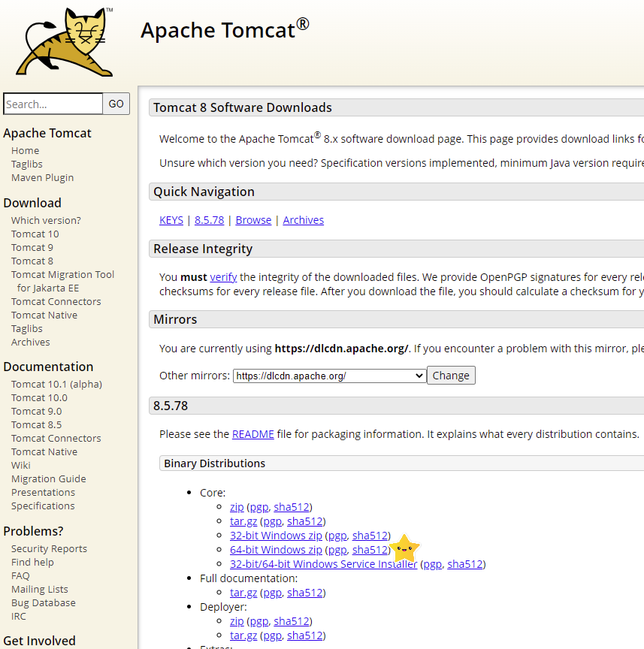Open Taglibs under Apache Tomcat section
Screen dimensions: 644x649
27,165
